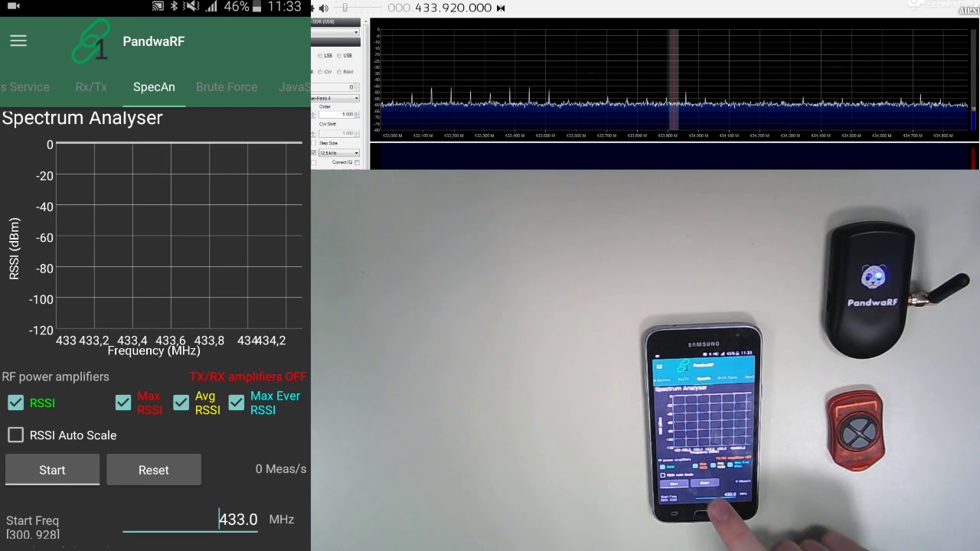Tap the signal strength icon
980x551 pixels.
click(x=212, y=6)
